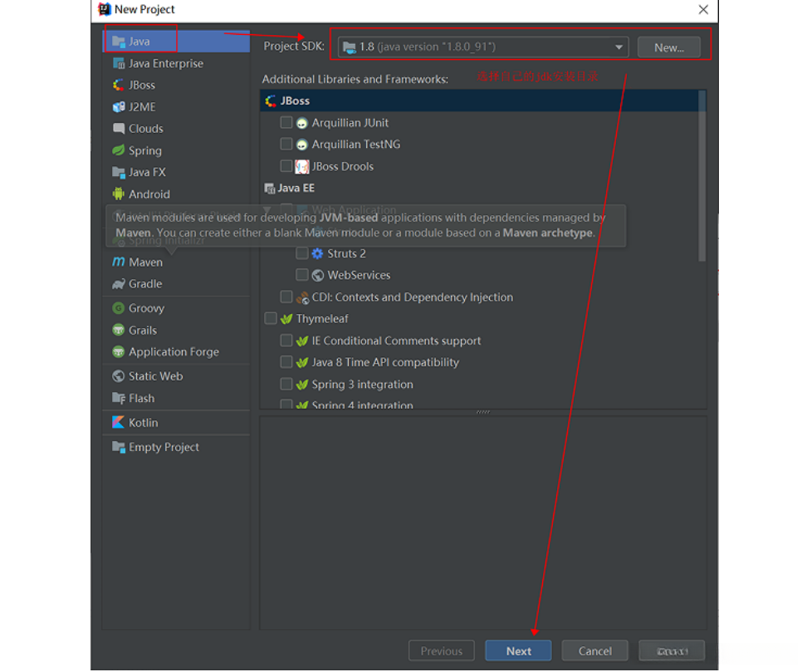Click the Java FX folder icon
The width and height of the screenshot is (807, 672).
pos(119,172)
